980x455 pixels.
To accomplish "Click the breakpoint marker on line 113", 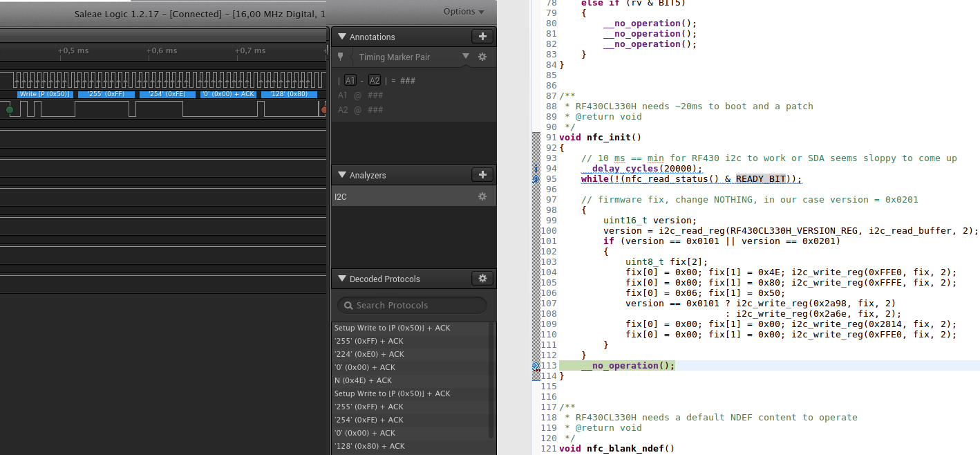I will point(536,366).
